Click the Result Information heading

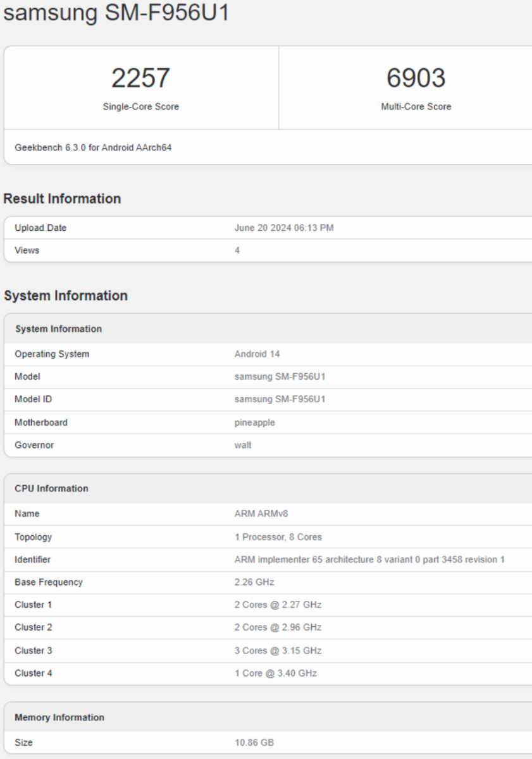click(62, 199)
